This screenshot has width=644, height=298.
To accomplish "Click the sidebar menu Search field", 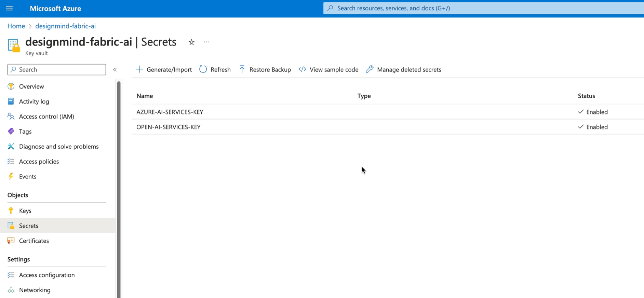I will [57, 70].
